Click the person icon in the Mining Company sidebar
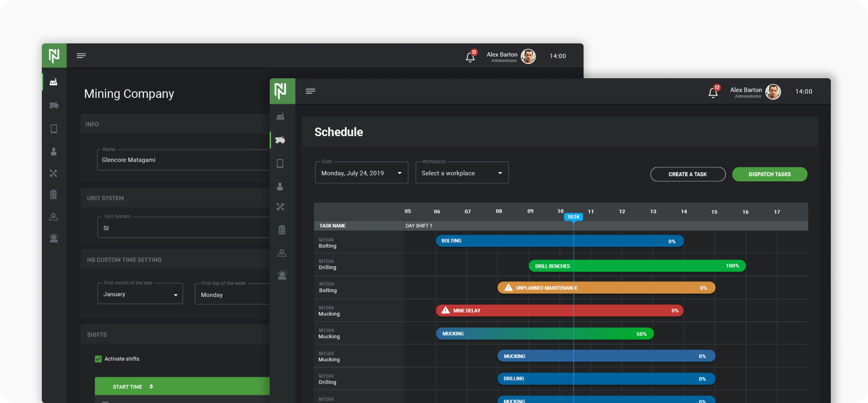 click(54, 152)
